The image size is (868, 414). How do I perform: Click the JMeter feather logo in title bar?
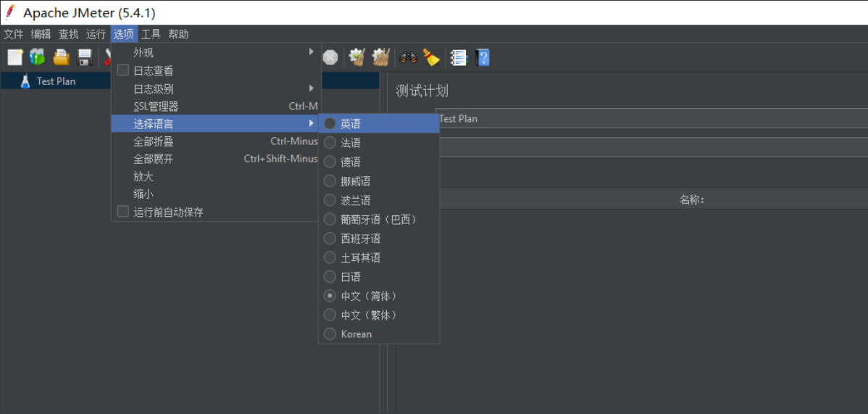point(9,12)
